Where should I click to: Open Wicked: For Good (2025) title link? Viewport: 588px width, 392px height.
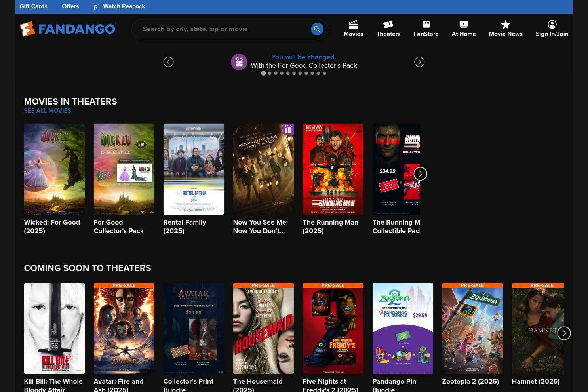click(52, 226)
